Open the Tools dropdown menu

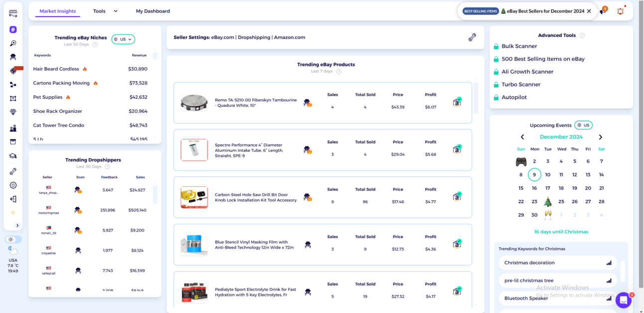click(x=105, y=11)
